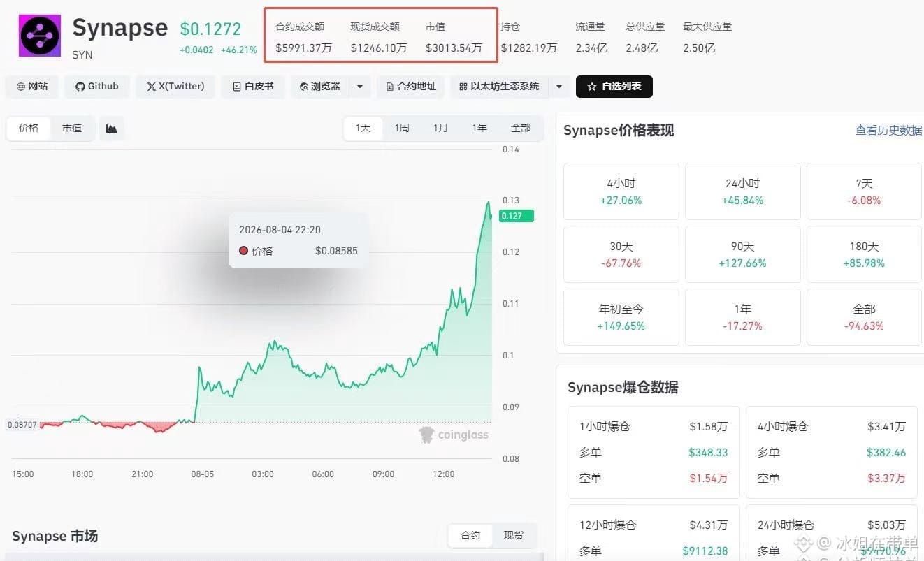The image size is (924, 561).
Task: Click the Synapse爆仓数据 section heading
Action: (623, 387)
